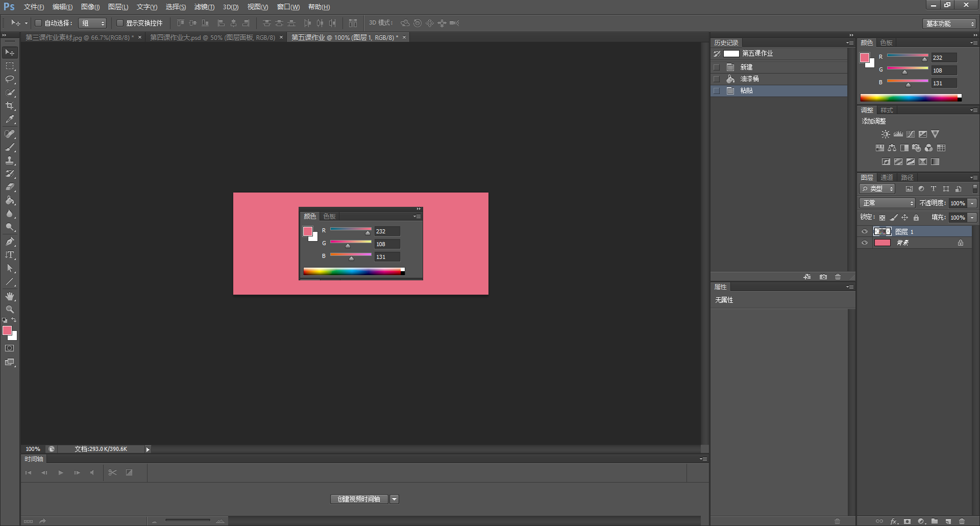Screen dimensions: 980x526
Task: Create new snapshot in History panel
Action: (x=823, y=277)
